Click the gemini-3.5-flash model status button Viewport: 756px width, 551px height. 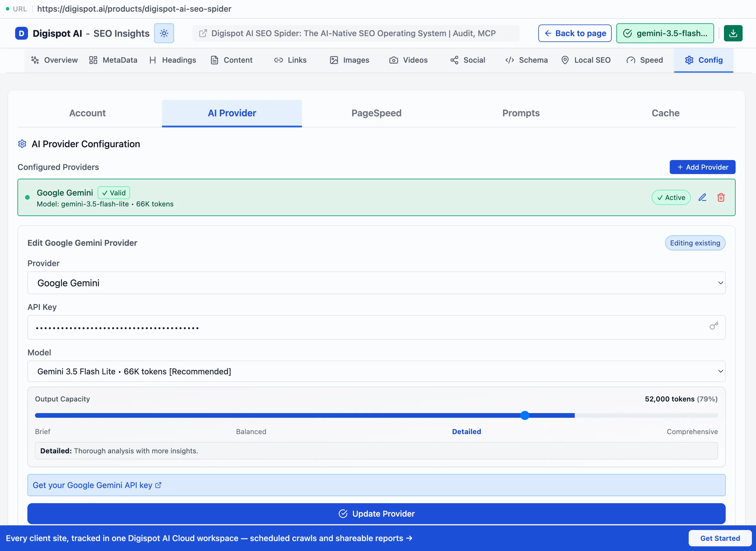point(665,33)
